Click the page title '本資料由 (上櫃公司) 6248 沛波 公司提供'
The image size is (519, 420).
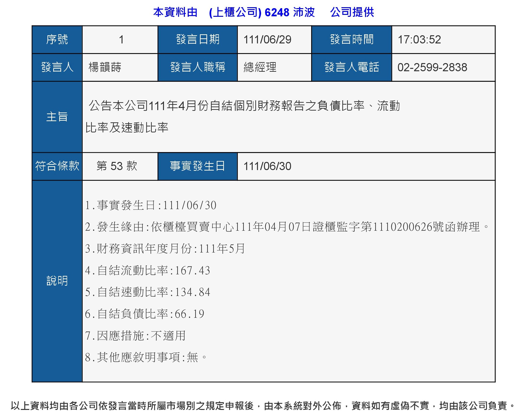(263, 12)
